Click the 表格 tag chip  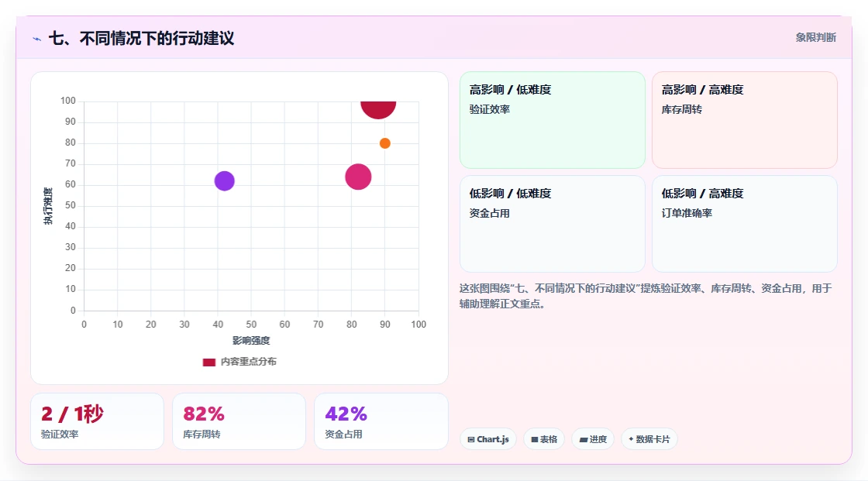(544, 439)
